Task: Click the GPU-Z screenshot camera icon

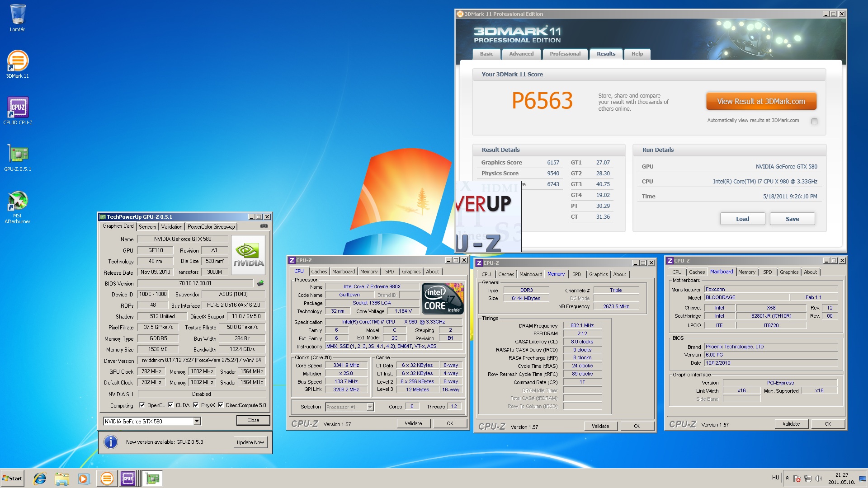Action: 264,226
